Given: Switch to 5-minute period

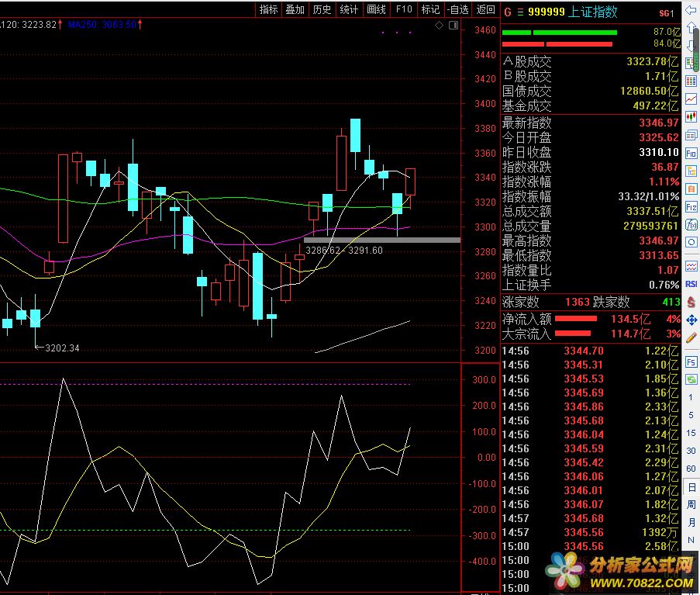Looking at the screenshot, I should point(691,415).
